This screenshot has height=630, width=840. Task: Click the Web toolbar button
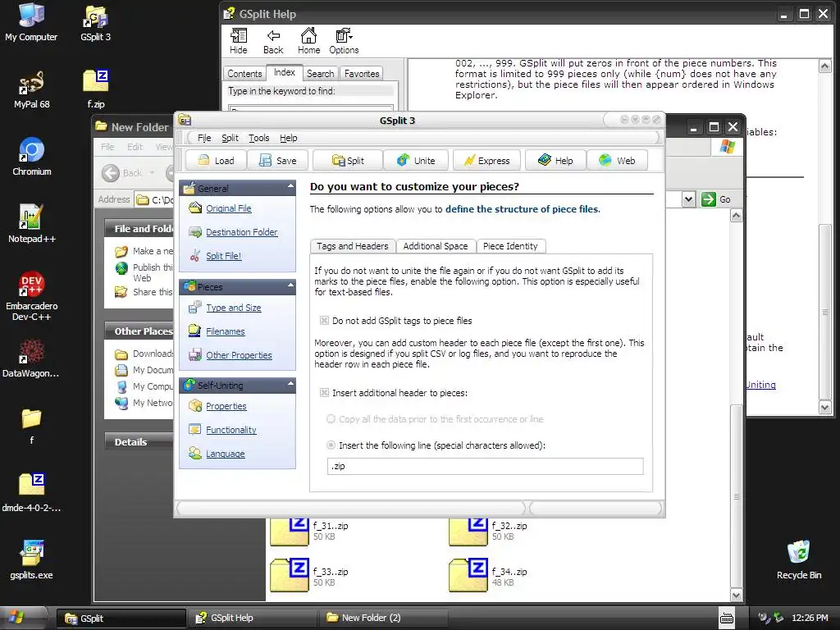(x=617, y=161)
